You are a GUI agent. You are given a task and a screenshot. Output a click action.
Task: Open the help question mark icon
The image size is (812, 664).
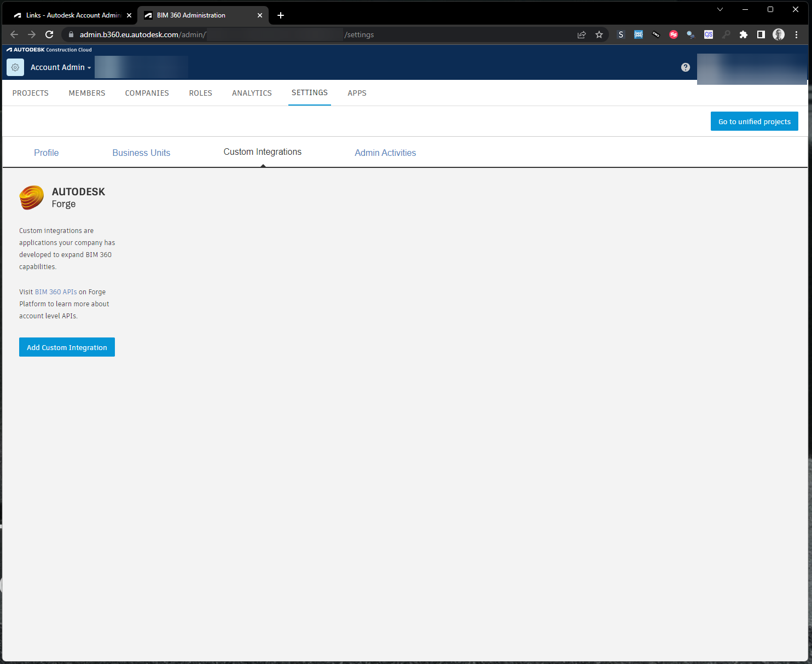pos(686,67)
